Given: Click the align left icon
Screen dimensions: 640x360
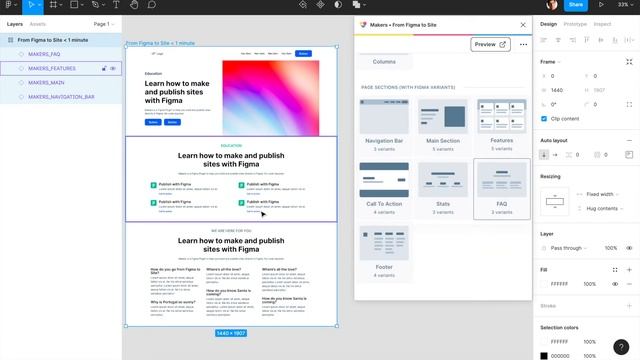Looking at the screenshot, I should click(544, 40).
